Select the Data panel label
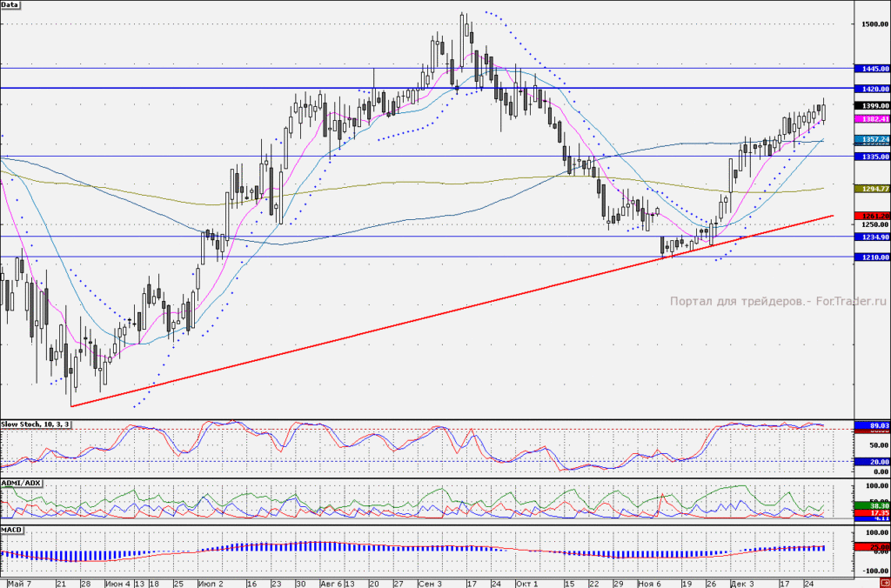This screenshot has height=588, width=891. [x=10, y=4]
